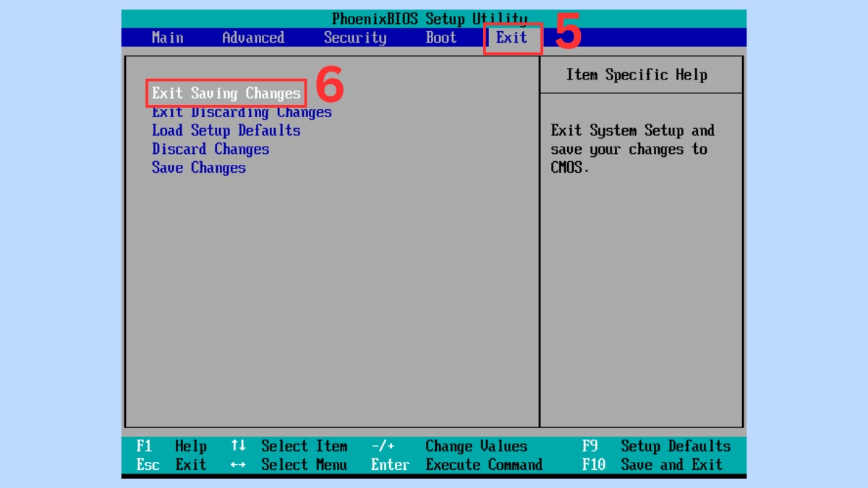This screenshot has width=868, height=488.
Task: Click the F9 Setup Defaults hint
Action: pyautogui.click(x=656, y=446)
